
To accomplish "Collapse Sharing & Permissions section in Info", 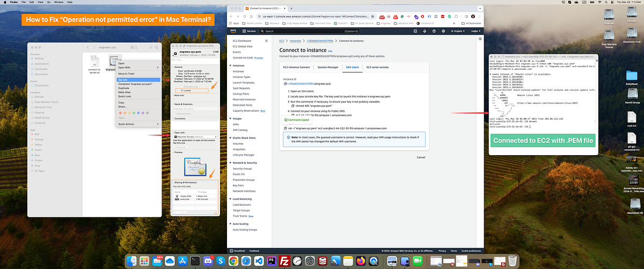I will tap(172, 183).
